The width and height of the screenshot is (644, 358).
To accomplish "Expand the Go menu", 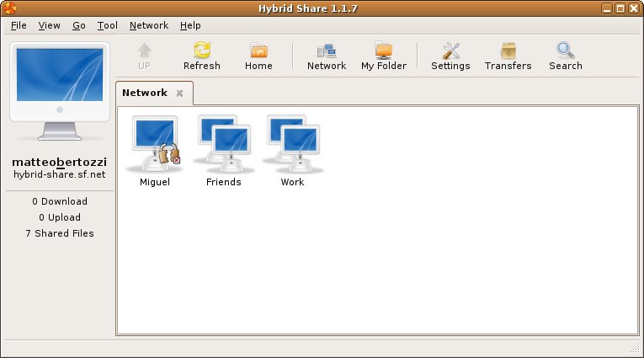I will pyautogui.click(x=79, y=25).
